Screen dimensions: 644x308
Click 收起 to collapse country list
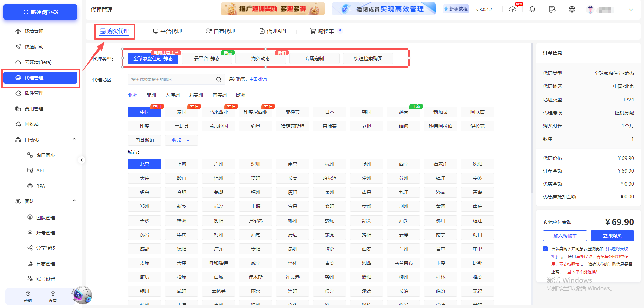pyautogui.click(x=181, y=140)
